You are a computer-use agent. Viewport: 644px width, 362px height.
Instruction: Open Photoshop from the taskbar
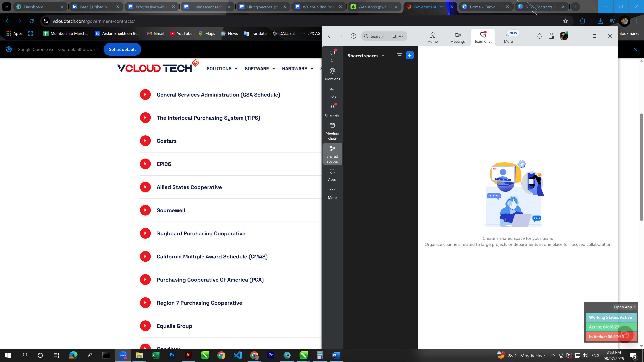[x=172, y=355]
